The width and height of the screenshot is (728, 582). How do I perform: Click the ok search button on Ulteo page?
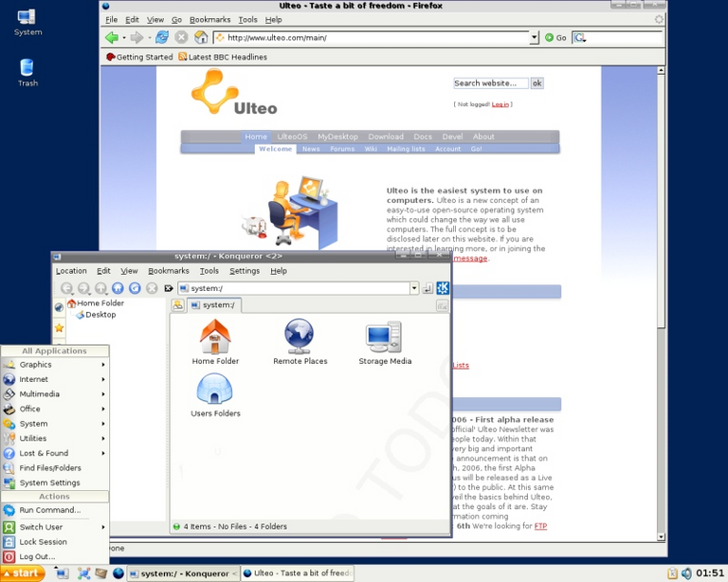pyautogui.click(x=537, y=83)
